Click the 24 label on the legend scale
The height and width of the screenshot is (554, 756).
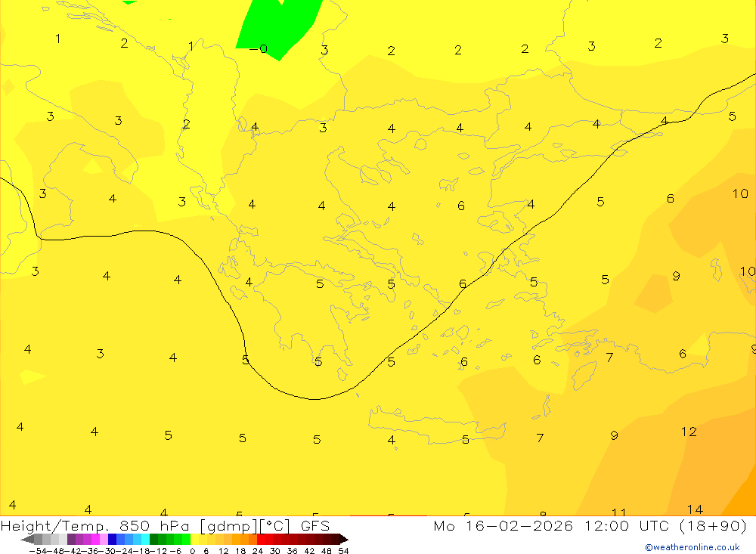258,551
